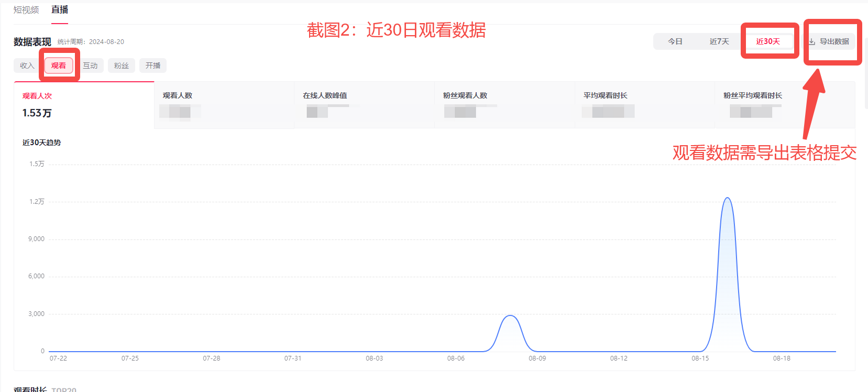This screenshot has width=868, height=392.
Task: Select the 近30天 time range
Action: tap(768, 41)
